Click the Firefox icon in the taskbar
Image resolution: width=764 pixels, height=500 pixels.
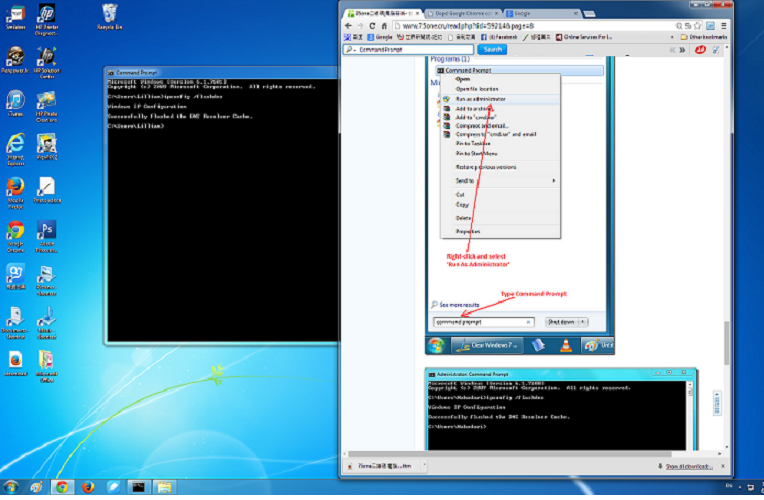point(88,487)
